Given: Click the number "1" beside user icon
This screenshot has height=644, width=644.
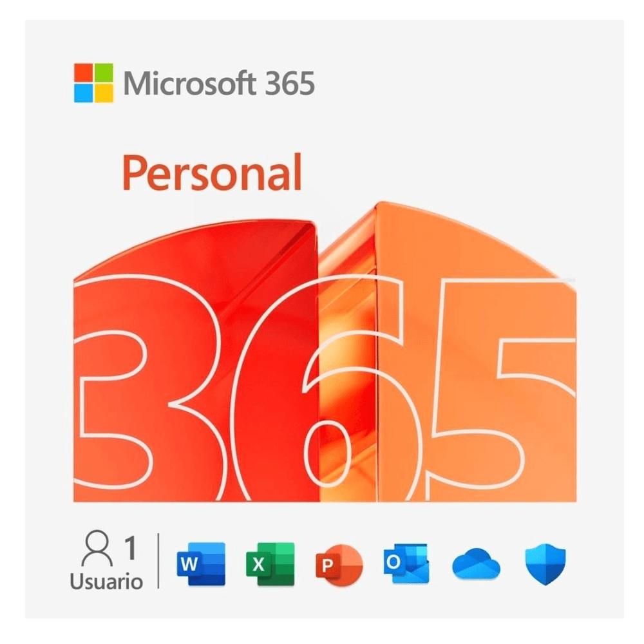Looking at the screenshot, I should (131, 547).
